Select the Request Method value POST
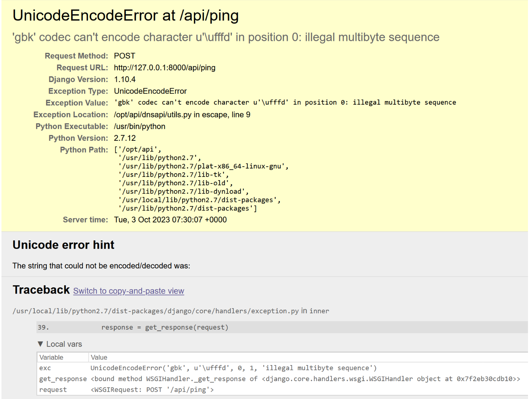532x399 pixels. [x=125, y=56]
